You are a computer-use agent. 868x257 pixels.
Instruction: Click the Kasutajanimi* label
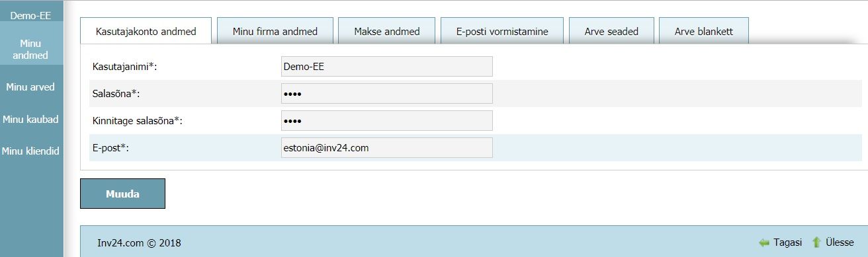tap(124, 67)
